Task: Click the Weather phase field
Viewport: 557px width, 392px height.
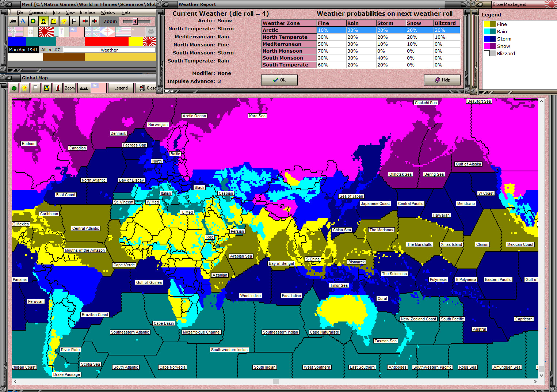Action: pyautogui.click(x=110, y=50)
